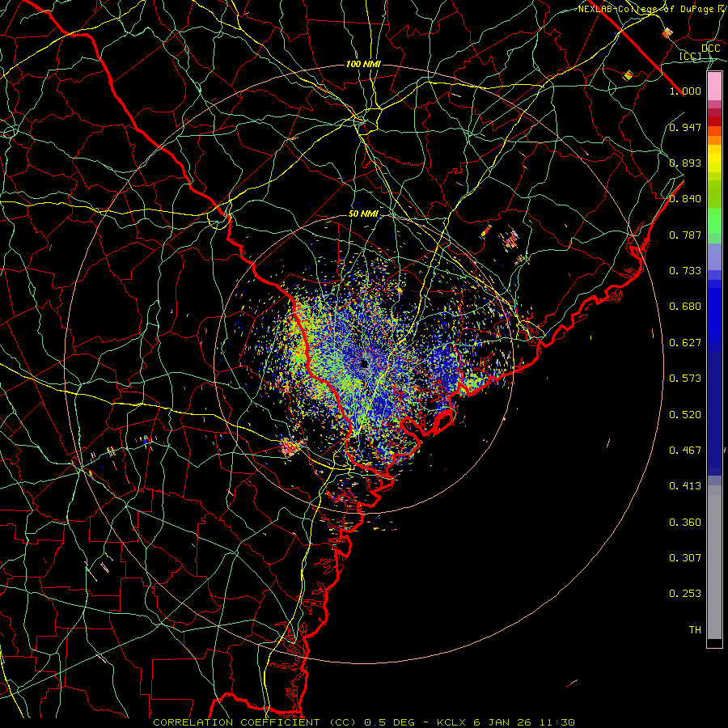728x728 pixels.
Task: Click the 100 NMI range ring label
Action: [x=363, y=64]
